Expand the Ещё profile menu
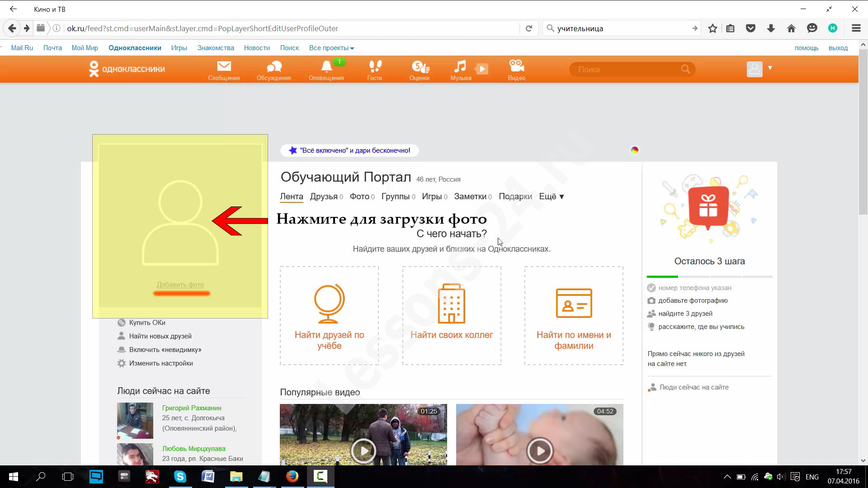868x488 pixels. click(552, 197)
